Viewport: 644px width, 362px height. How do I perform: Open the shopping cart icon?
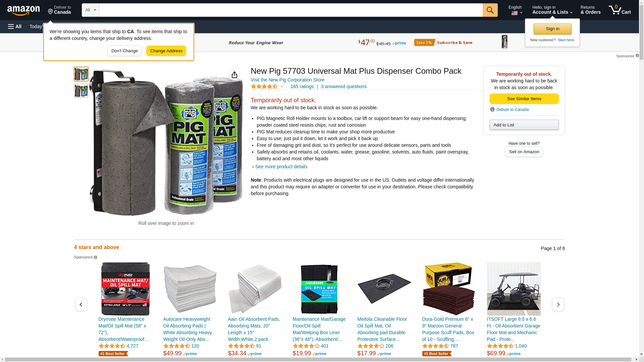click(x=620, y=10)
